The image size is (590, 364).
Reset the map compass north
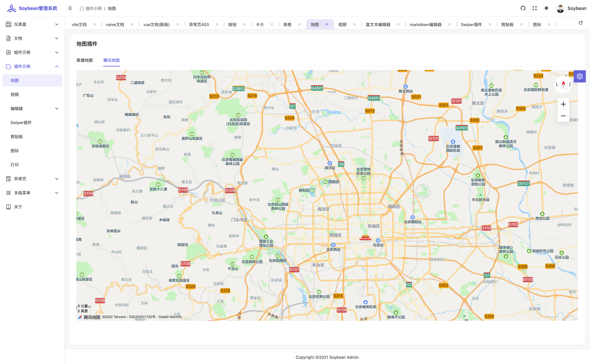[x=563, y=84]
